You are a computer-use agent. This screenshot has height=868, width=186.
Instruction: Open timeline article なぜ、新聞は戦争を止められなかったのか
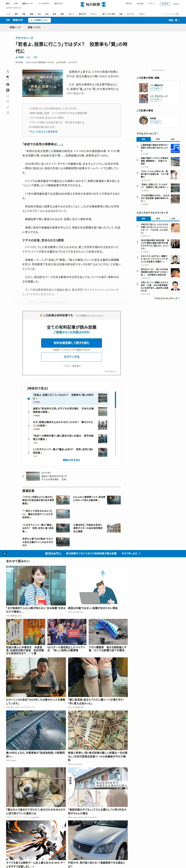(63, 424)
